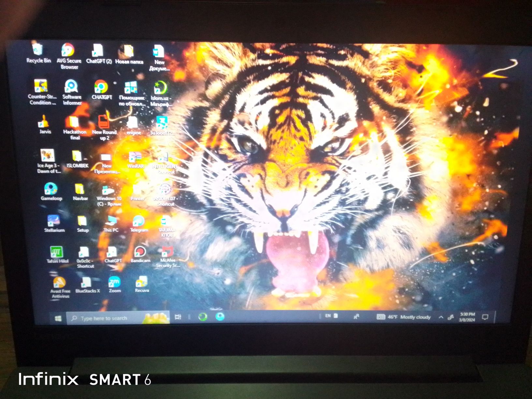Viewport: 532px width, 399px height.
Task: Select the ChatGPT (2) desktop shortcut
Action: [x=98, y=53]
